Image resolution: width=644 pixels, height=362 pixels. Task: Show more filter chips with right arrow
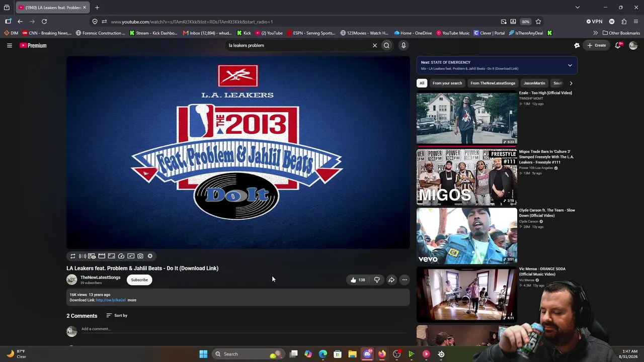pyautogui.click(x=571, y=83)
